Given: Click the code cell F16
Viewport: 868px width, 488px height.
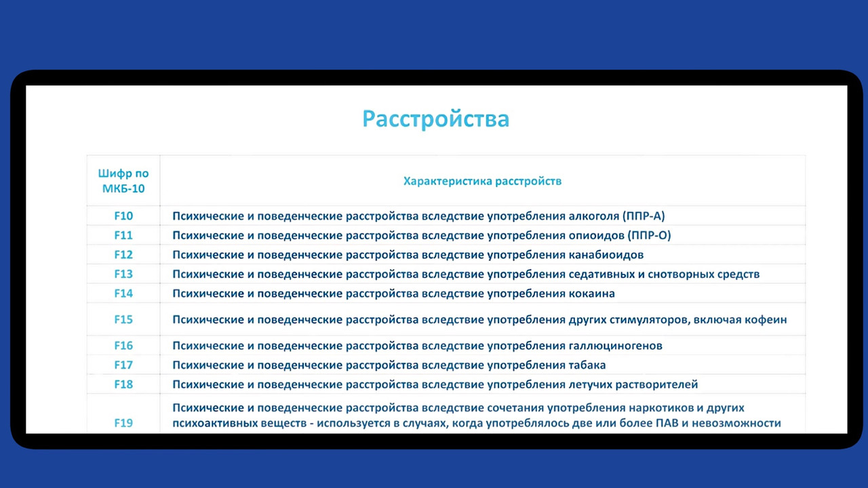Looking at the screenshot, I should click(123, 346).
